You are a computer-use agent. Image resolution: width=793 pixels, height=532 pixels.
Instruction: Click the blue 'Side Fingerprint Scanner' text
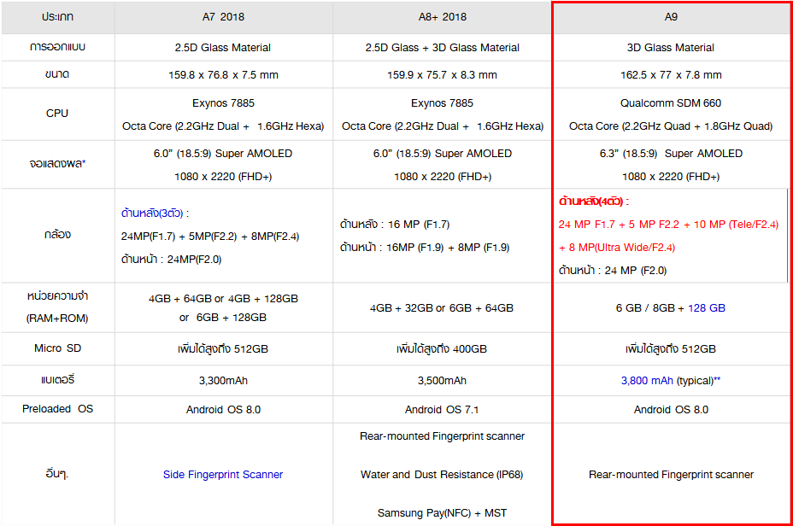click(x=223, y=475)
